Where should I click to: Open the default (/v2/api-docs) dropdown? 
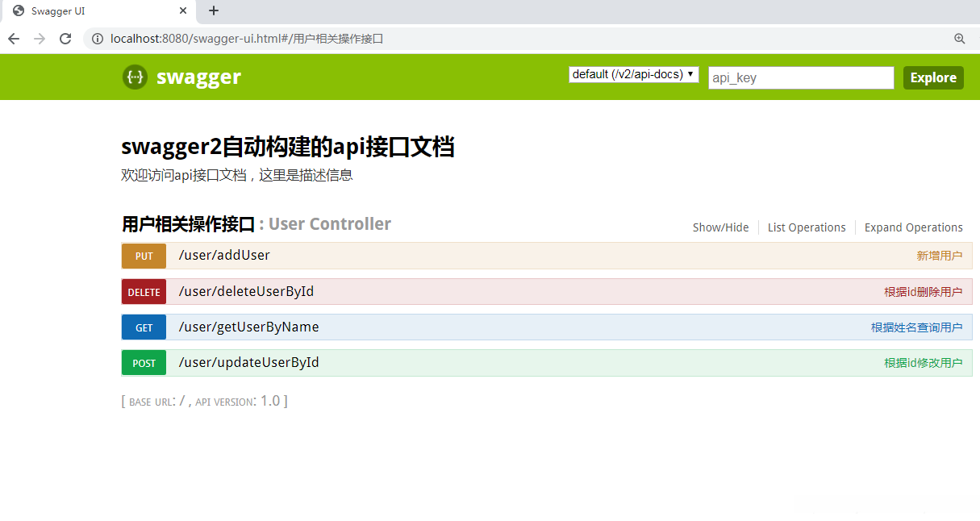(x=634, y=74)
